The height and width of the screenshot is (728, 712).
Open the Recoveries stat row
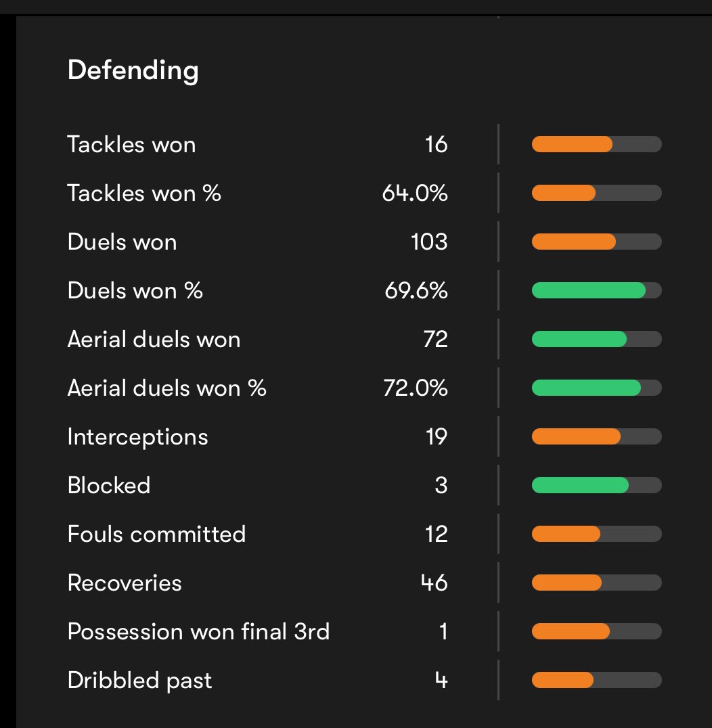[x=365, y=583]
